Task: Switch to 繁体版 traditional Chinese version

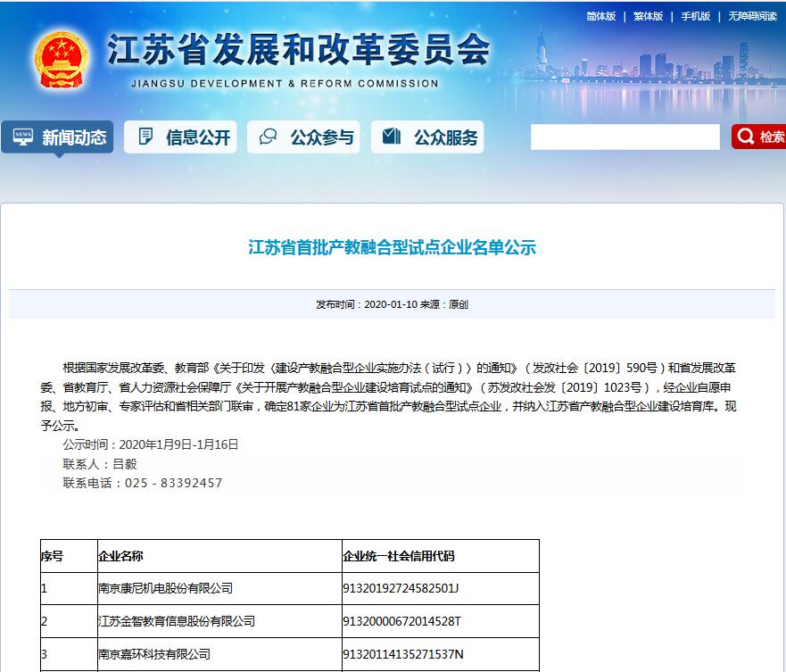Action: coord(648,16)
